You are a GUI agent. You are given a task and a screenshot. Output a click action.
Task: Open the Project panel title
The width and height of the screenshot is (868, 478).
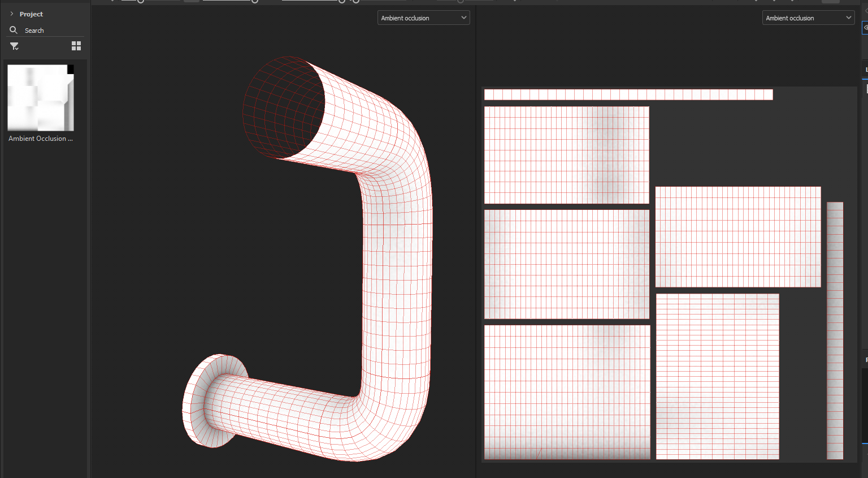[31, 14]
